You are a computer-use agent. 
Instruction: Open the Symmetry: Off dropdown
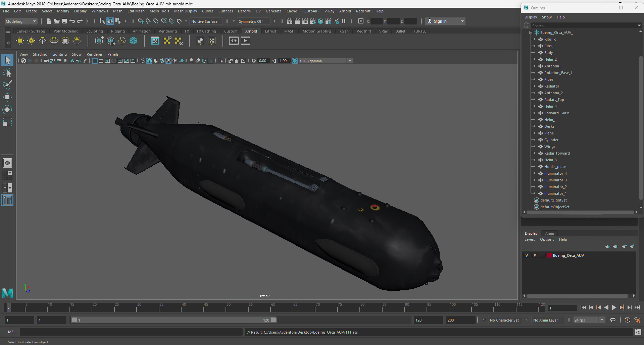[x=253, y=21]
